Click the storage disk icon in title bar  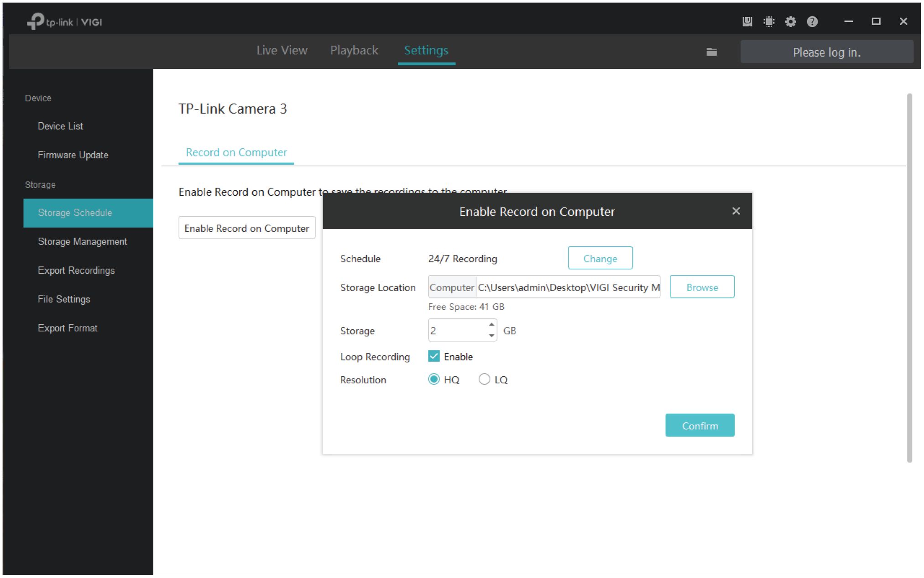[x=747, y=21]
